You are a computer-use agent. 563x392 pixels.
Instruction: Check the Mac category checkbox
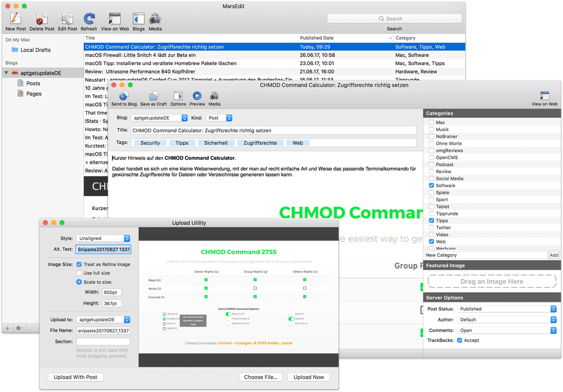pyautogui.click(x=431, y=122)
